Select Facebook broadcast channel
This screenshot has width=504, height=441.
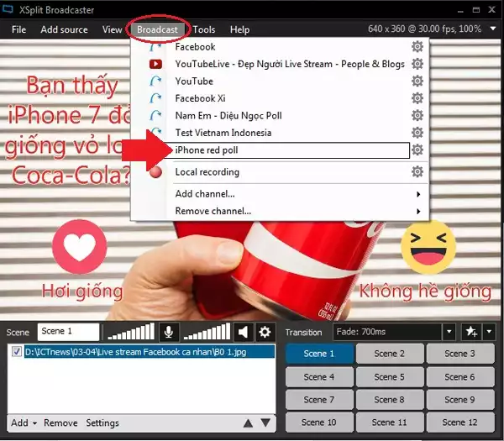[x=195, y=47]
